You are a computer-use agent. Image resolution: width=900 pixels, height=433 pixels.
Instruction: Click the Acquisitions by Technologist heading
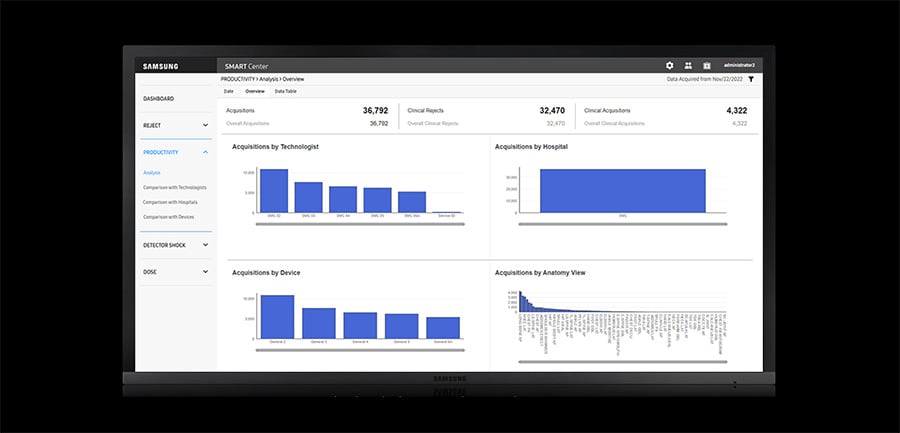[276, 147]
